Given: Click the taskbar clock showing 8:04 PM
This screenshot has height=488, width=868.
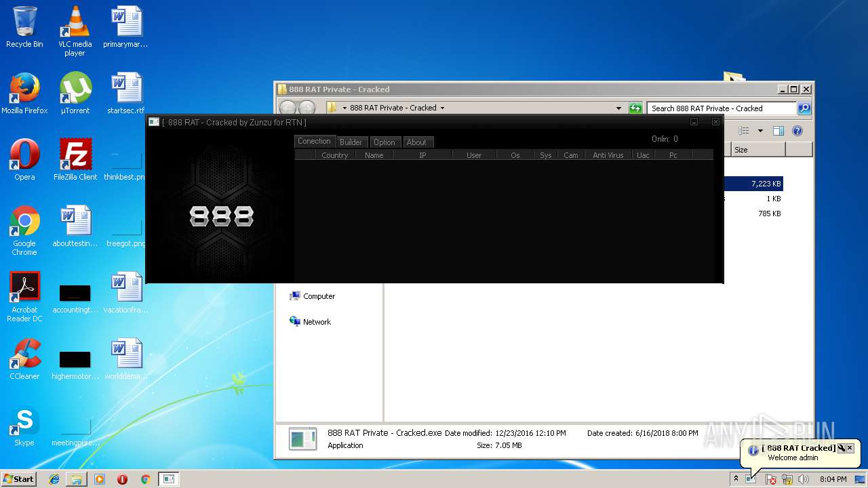Looking at the screenshot, I should click(x=833, y=479).
